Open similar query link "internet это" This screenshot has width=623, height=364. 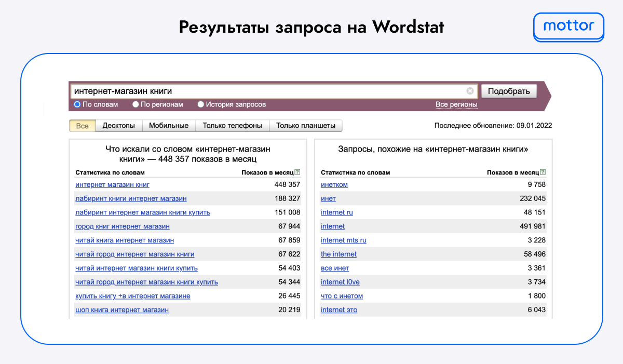coord(339,310)
